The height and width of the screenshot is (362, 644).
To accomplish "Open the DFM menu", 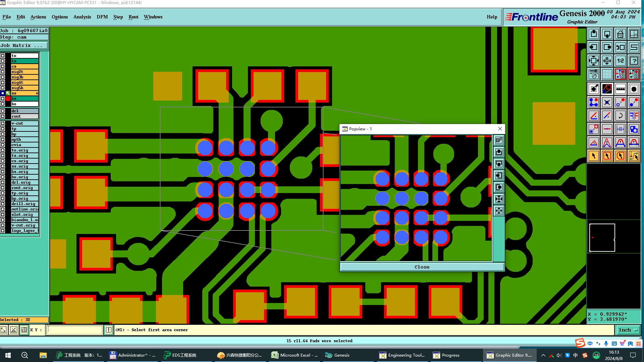I will 102,17.
